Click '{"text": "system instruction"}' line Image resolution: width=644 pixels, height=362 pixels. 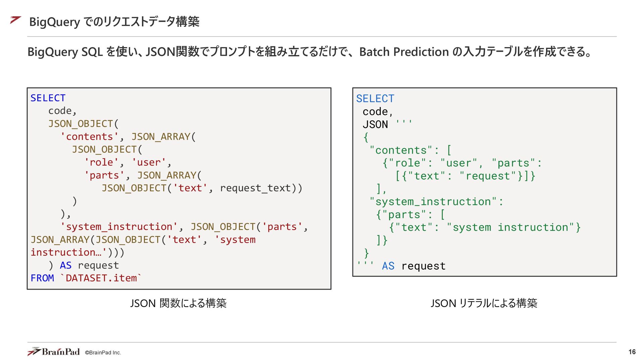485,228
